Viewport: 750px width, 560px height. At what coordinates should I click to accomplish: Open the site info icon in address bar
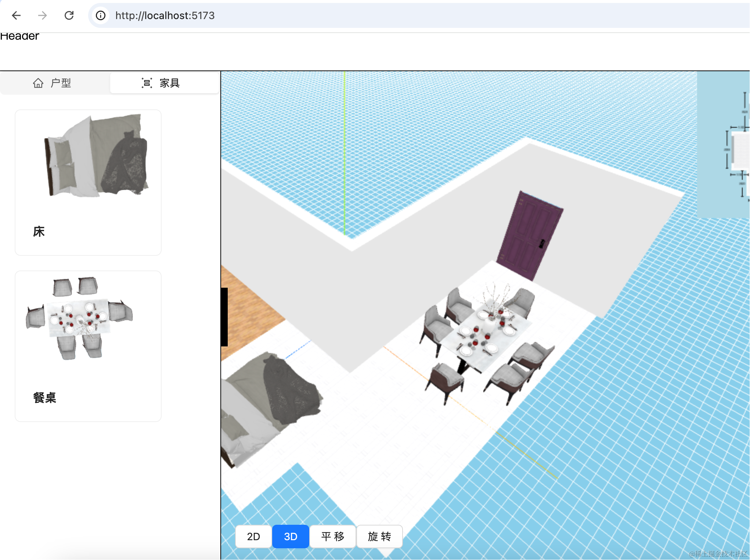click(x=101, y=15)
